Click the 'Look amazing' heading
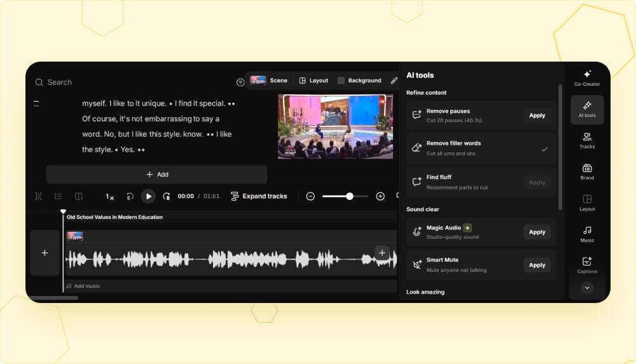This screenshot has height=364, width=636. point(425,292)
